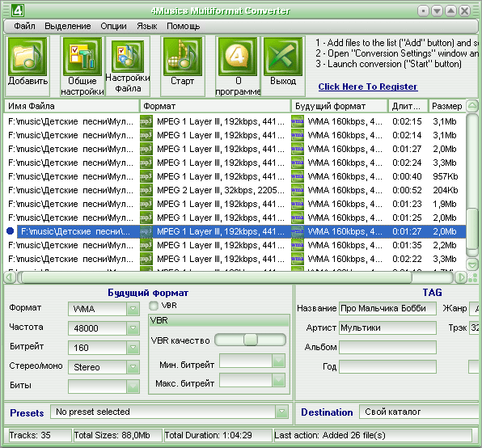Select the file row with duration 0:00:40
The height and width of the screenshot is (448, 482).
(235, 176)
